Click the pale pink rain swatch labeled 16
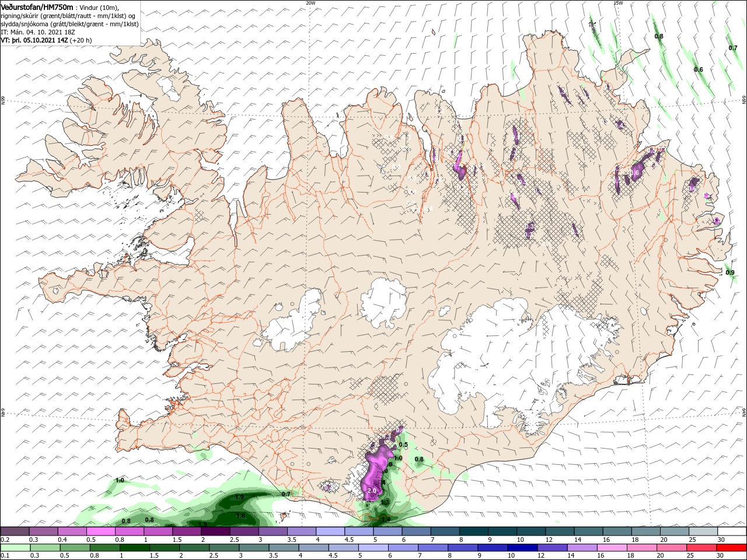The width and height of the screenshot is (747, 560). [611, 548]
